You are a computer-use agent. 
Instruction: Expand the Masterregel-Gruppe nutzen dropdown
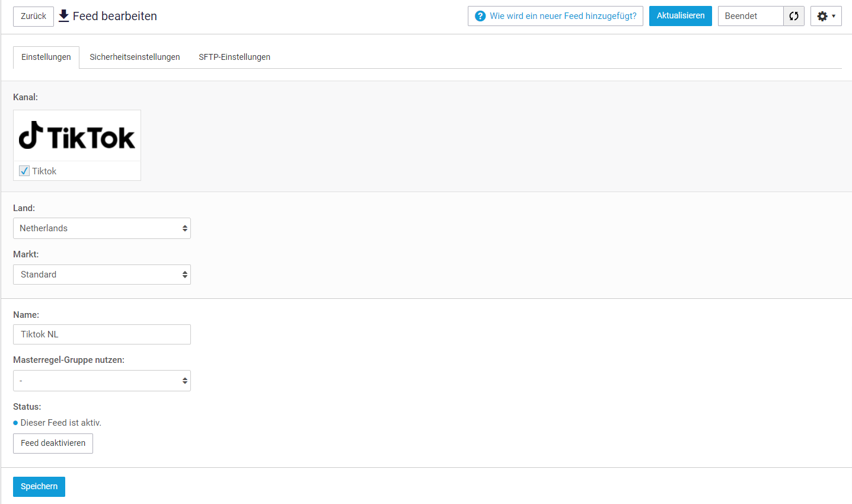click(x=102, y=381)
